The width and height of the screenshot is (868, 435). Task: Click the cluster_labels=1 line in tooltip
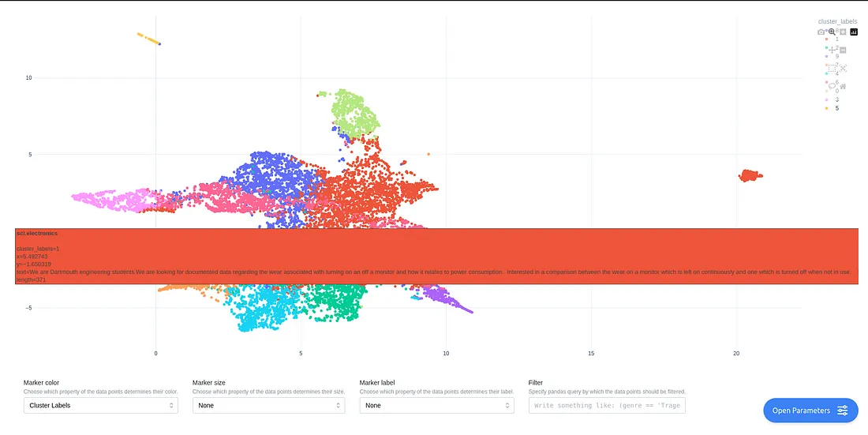38,249
